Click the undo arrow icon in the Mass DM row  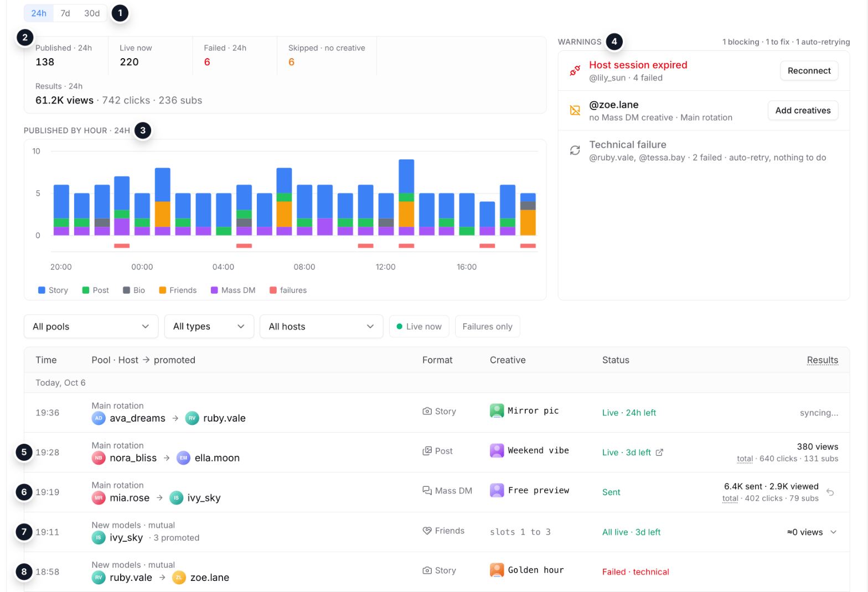point(830,492)
